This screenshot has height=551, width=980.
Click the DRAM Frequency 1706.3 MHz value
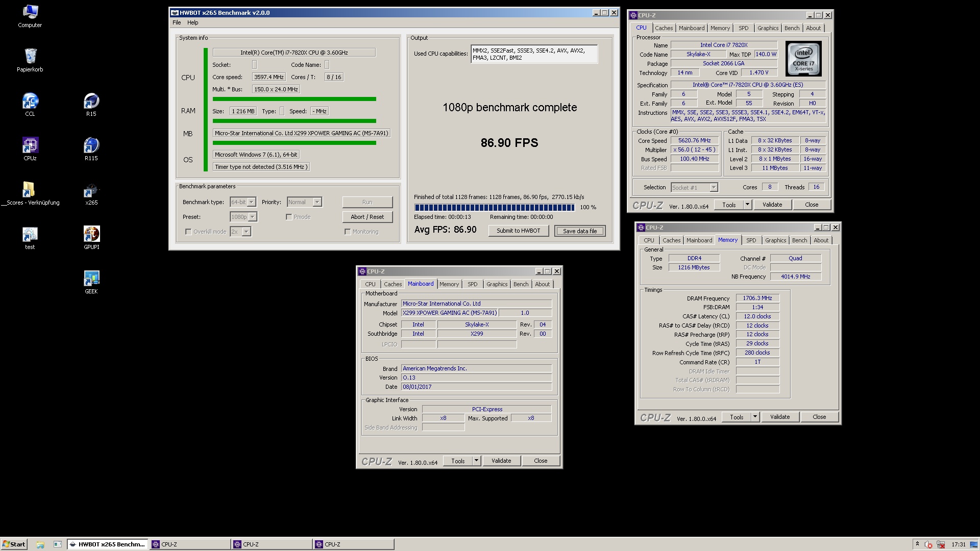click(757, 298)
